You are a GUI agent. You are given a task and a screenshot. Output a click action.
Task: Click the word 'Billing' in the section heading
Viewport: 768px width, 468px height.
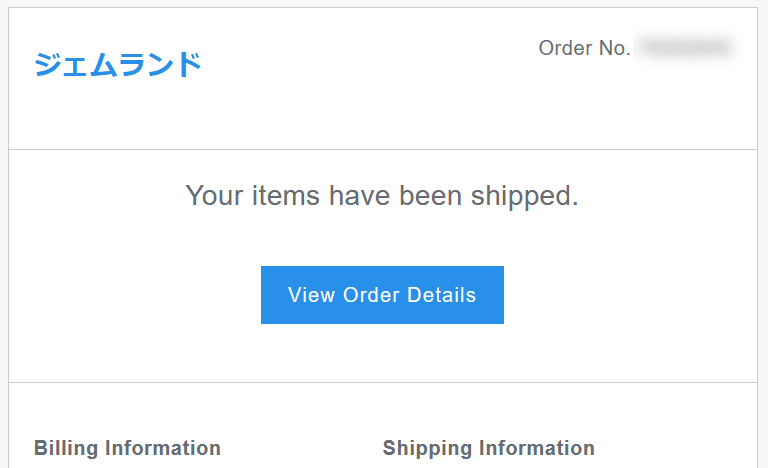coord(66,448)
